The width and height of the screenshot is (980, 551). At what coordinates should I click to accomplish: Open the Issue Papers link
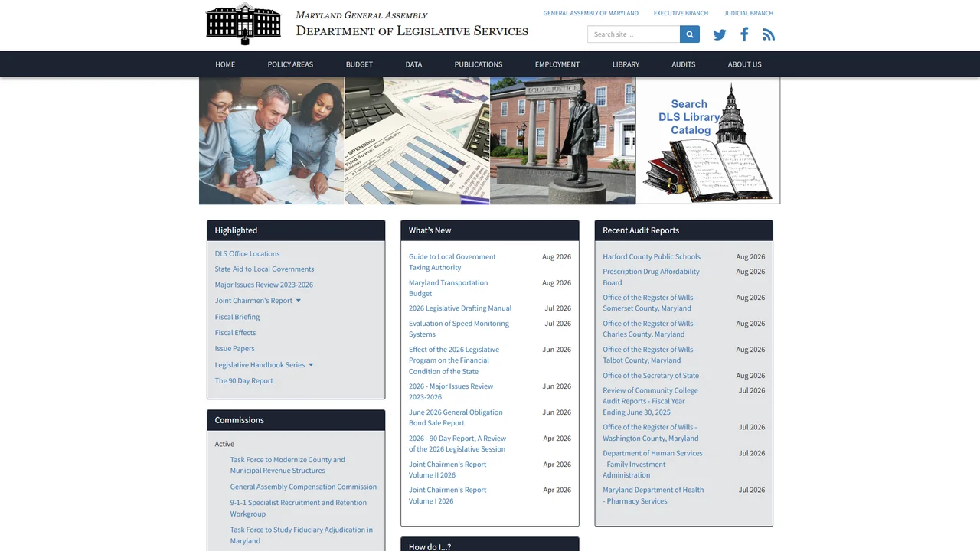[234, 349]
